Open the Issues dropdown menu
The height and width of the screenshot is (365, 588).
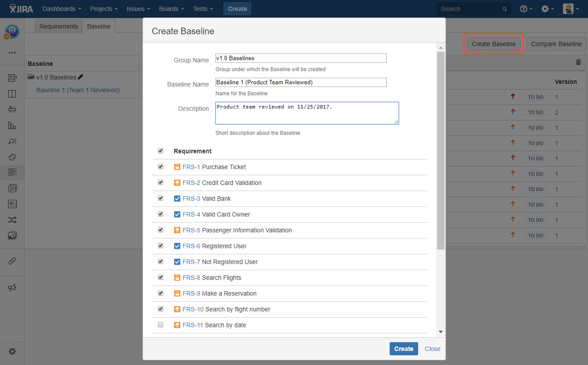tap(138, 9)
